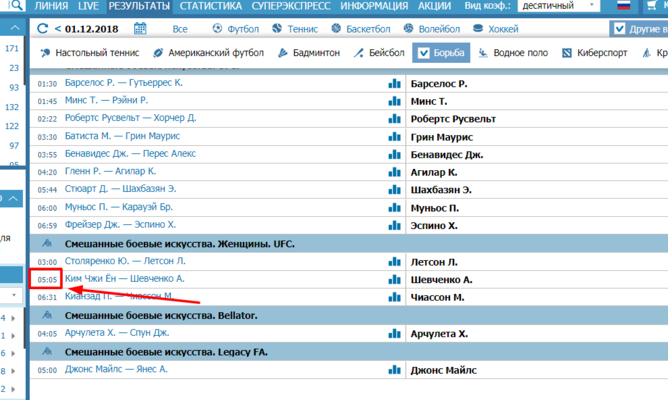Viewport: 668px width, 400px height.
Task: Click stats chart icon for Арчулета Х. — Спун Дж.
Action: [x=394, y=333]
